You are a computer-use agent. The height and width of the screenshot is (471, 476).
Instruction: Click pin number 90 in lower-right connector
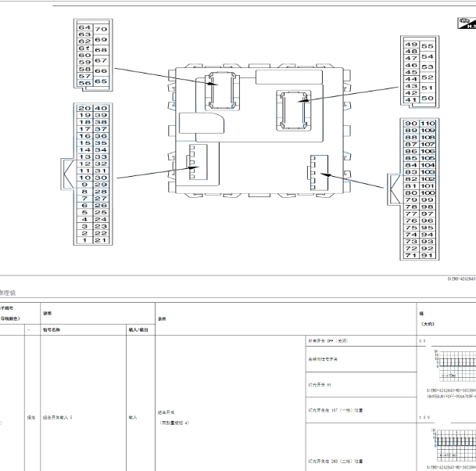click(x=411, y=124)
